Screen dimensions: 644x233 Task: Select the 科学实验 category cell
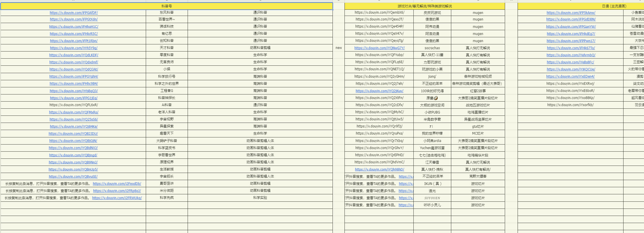[260, 198]
